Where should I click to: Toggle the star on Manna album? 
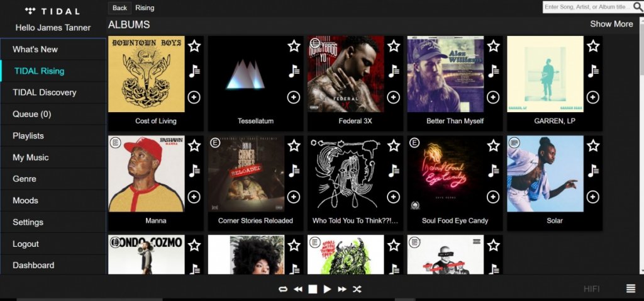(x=194, y=145)
